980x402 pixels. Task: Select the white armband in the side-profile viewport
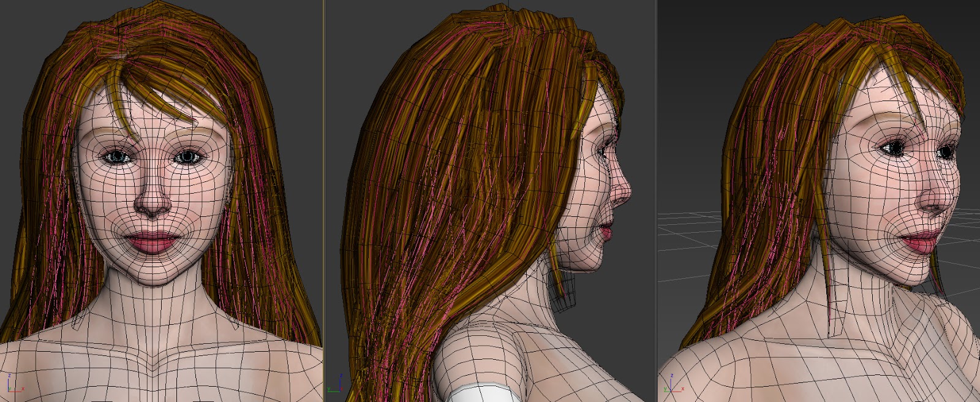tap(484, 392)
